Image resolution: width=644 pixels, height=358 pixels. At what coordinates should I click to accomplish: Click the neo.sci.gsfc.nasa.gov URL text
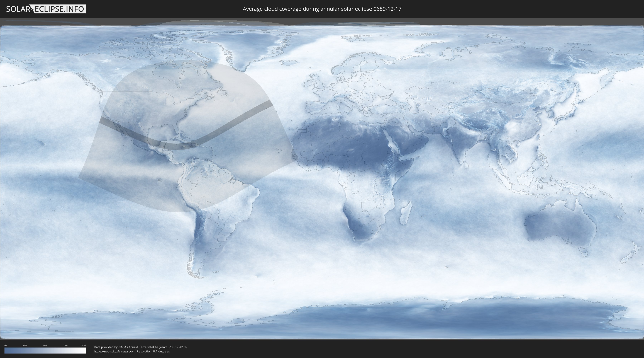114,351
